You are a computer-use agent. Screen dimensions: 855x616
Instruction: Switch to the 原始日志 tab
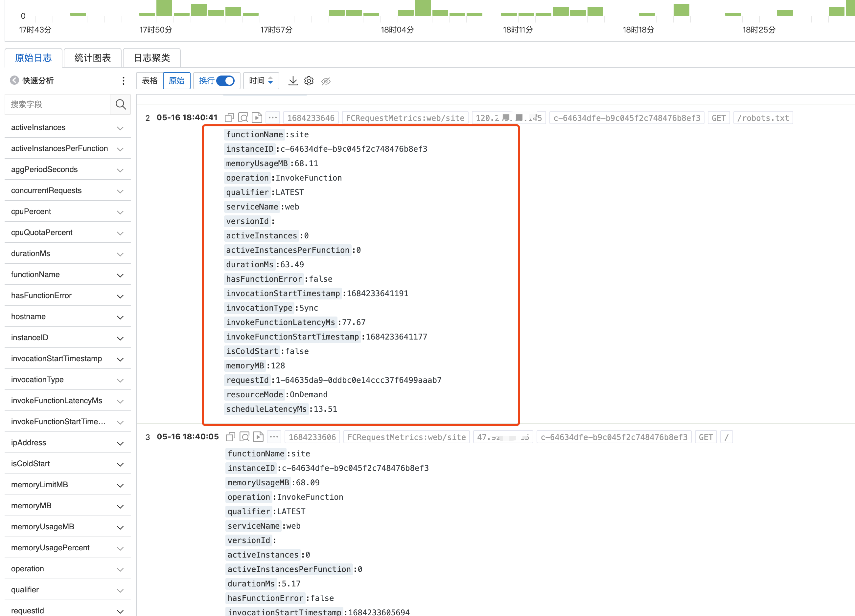33,58
